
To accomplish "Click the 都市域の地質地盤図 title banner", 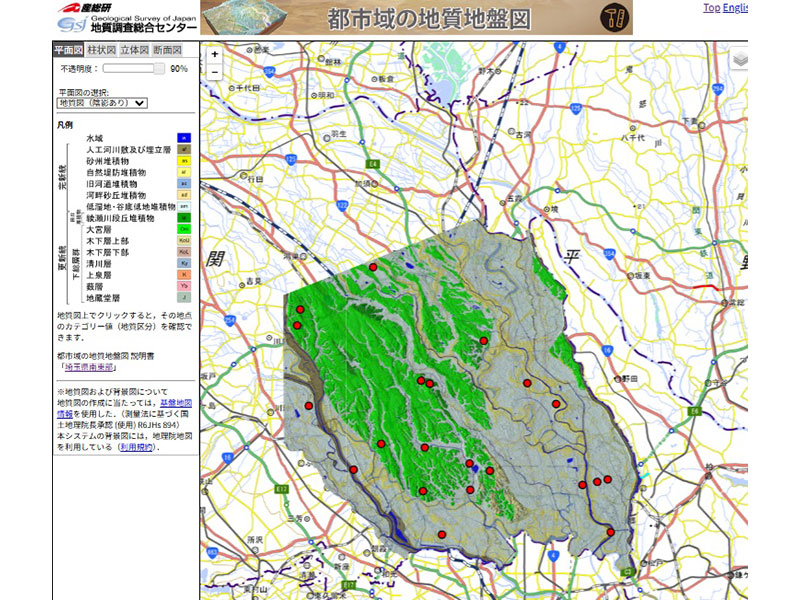I will [x=428, y=18].
